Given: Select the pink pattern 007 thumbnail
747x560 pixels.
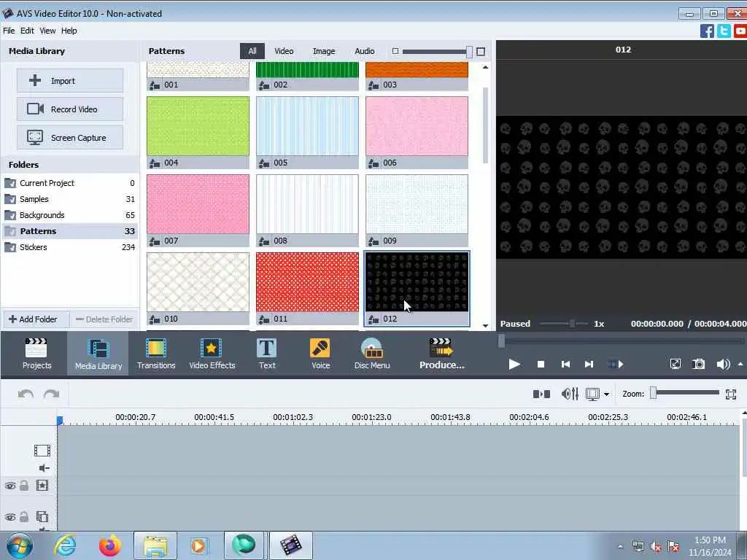Looking at the screenshot, I should [198, 204].
